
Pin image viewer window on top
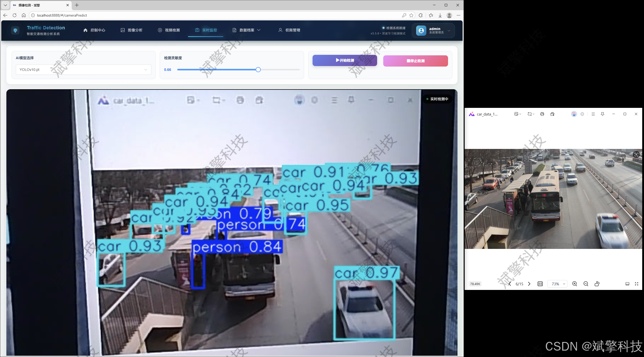tap(603, 114)
